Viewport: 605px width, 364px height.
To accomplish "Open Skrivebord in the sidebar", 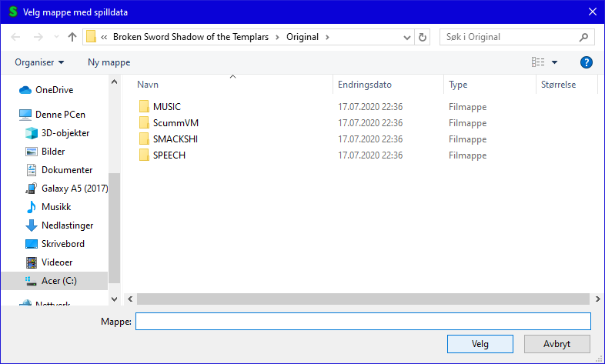I will pyautogui.click(x=55, y=244).
